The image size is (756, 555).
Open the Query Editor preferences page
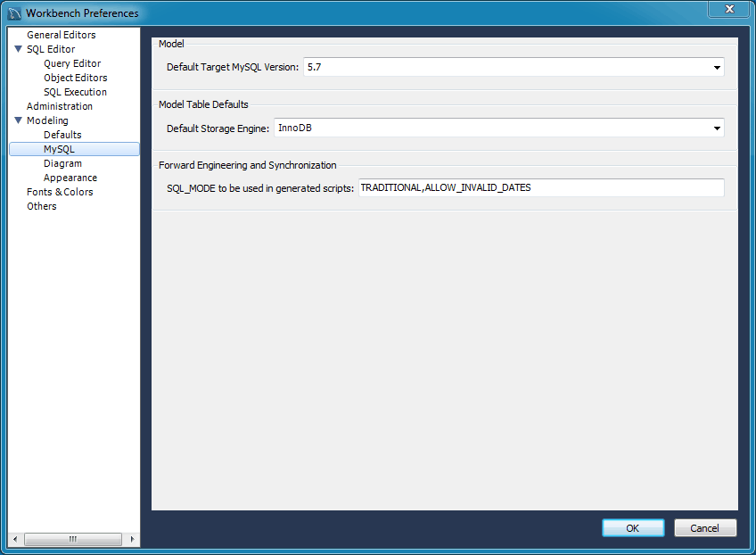click(x=72, y=63)
